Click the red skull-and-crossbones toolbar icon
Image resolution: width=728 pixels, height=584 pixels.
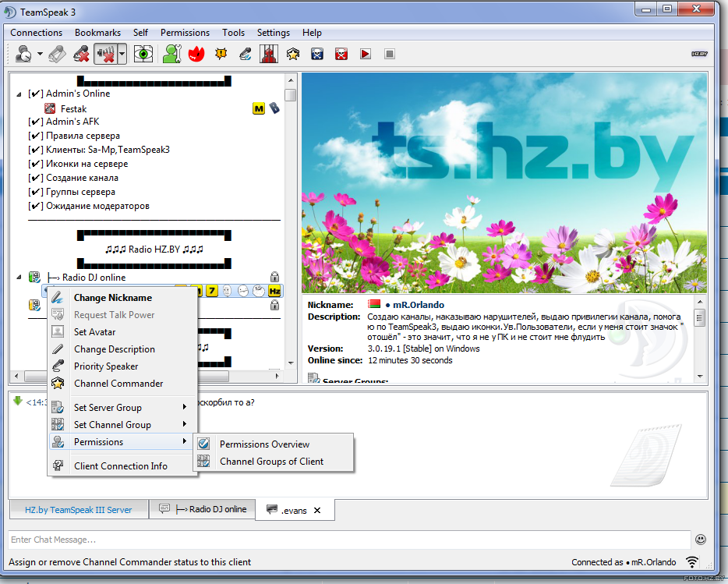point(341,55)
